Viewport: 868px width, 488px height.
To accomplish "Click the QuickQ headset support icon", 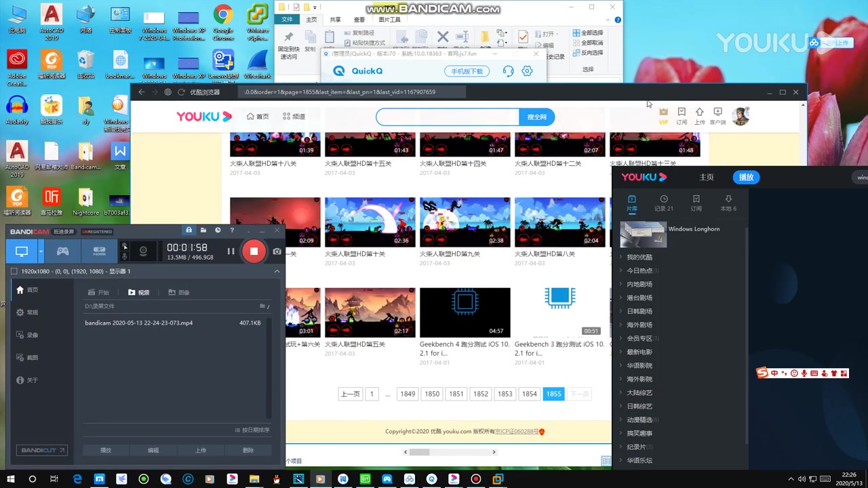I will [508, 71].
